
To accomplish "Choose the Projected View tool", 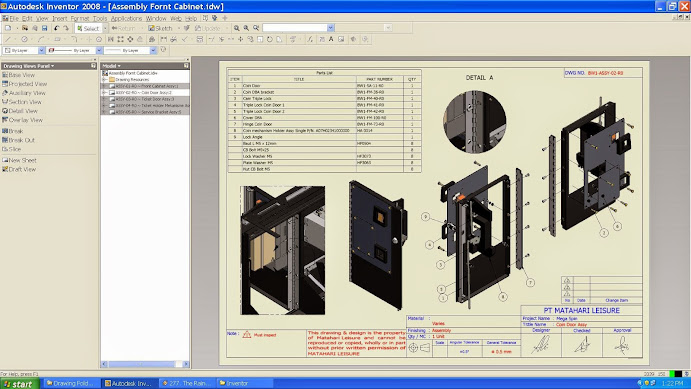I will tap(24, 84).
